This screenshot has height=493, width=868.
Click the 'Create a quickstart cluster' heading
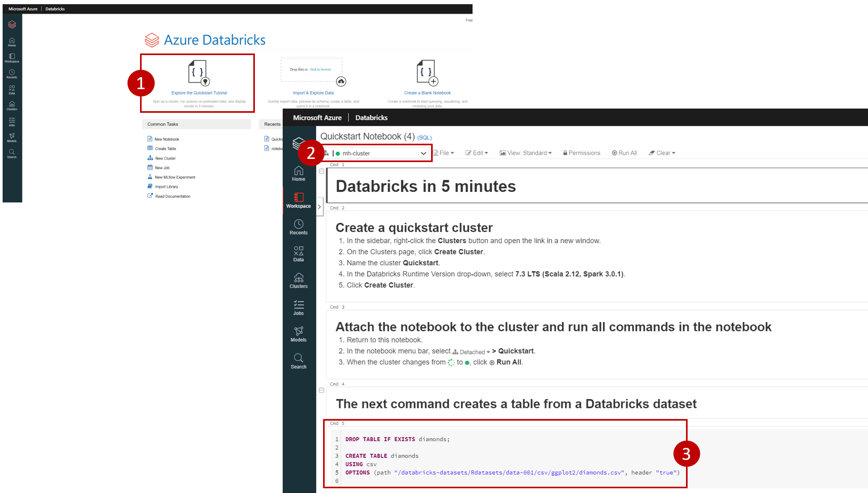[414, 228]
